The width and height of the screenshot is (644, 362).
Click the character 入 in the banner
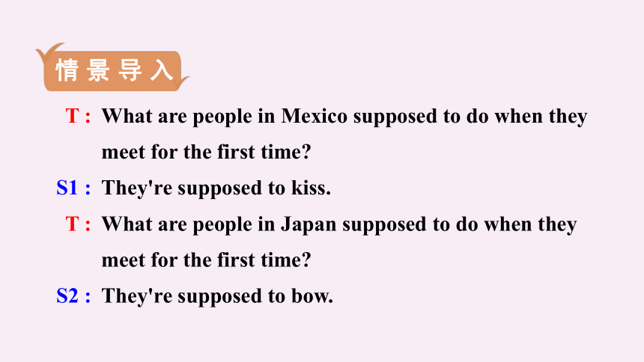162,70
